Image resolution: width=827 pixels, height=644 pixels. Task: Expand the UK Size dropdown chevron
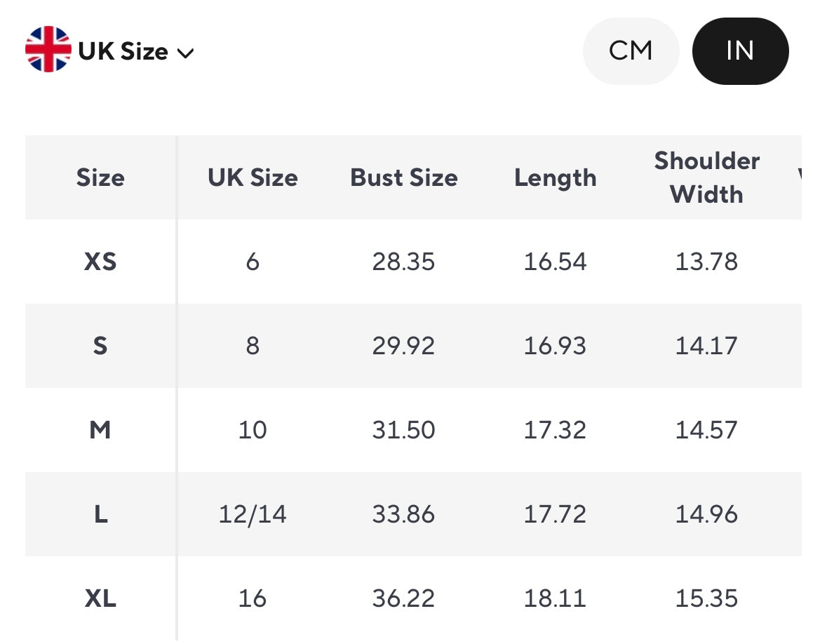tap(186, 53)
